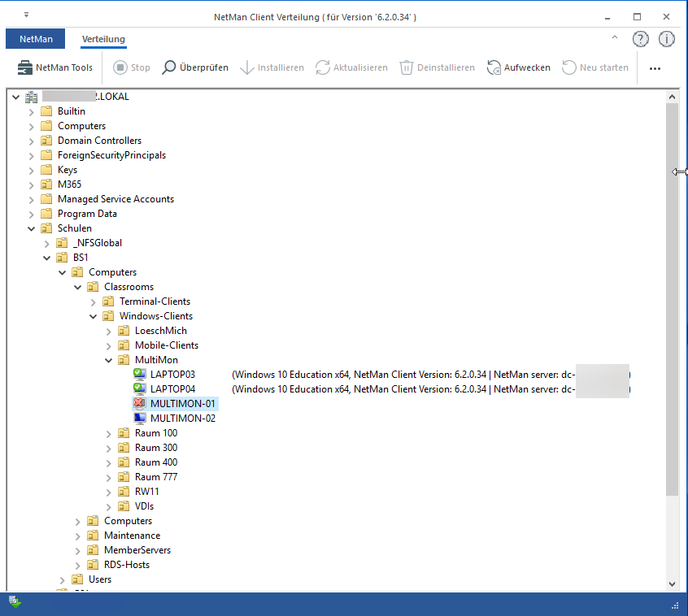This screenshot has width=688, height=616.
Task: Open the info icon in top right
Action: coord(666,39)
